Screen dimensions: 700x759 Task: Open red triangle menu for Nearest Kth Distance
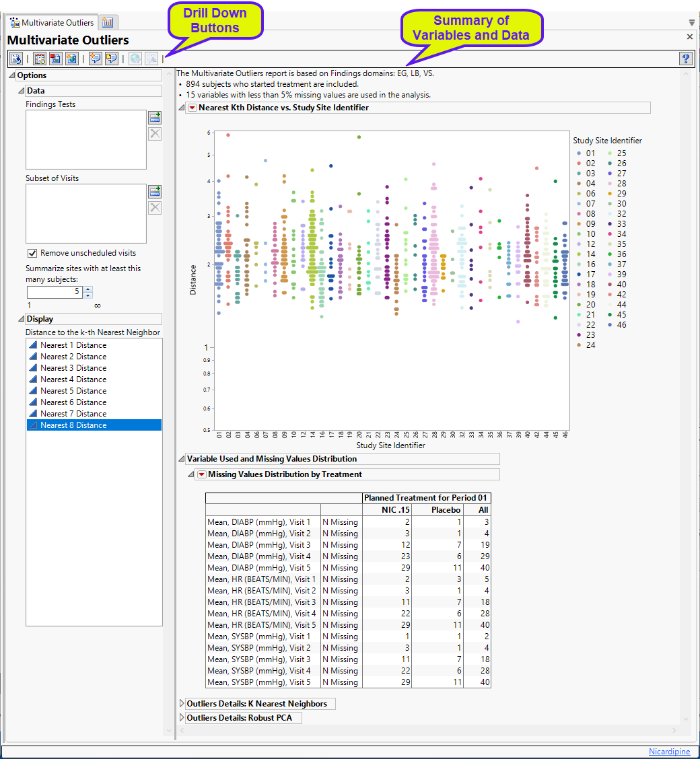(192, 108)
